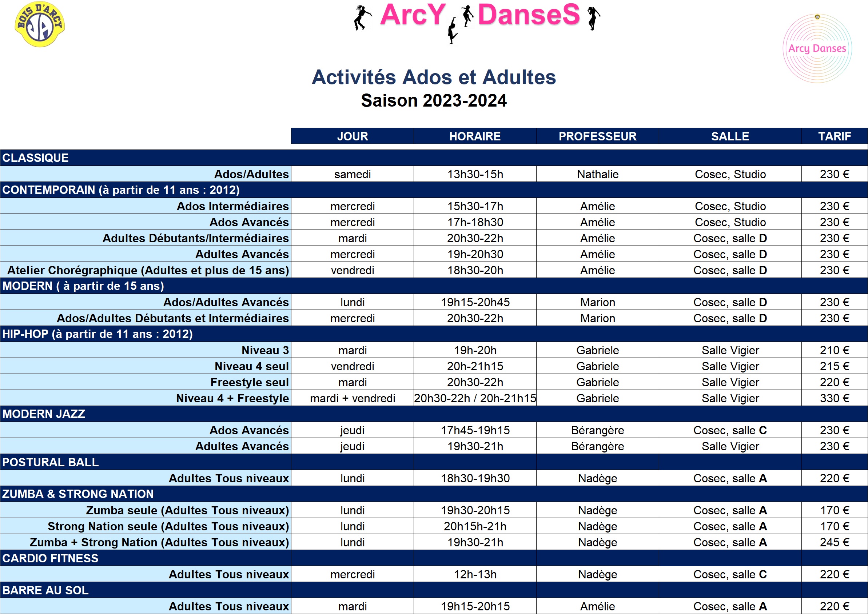The image size is (868, 614).
Task: Select the Freestyle seul row label
Action: pos(146,382)
